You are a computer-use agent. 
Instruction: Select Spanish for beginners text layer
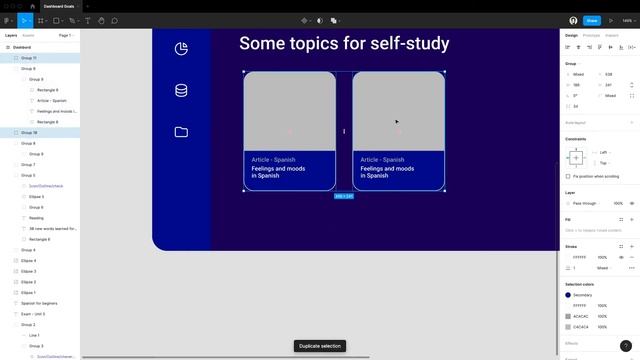40,303
